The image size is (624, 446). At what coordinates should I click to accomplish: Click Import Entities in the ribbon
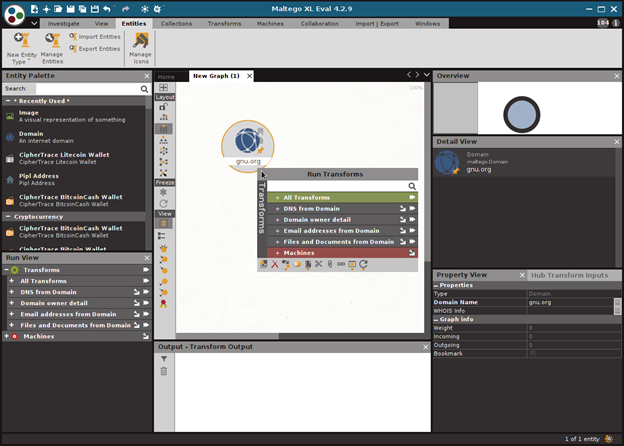[x=95, y=37]
